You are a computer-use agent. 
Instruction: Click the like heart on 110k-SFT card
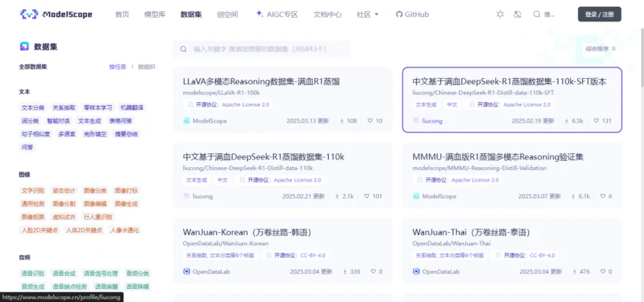596,121
